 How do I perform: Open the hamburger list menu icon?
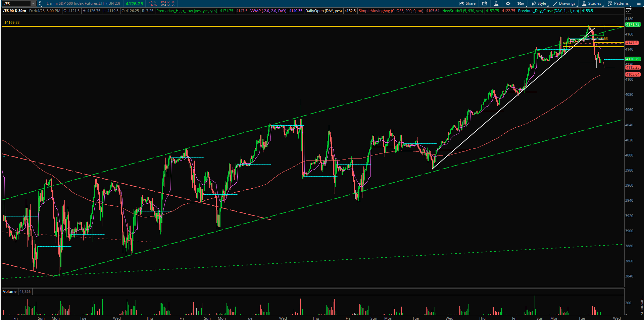click(639, 3)
